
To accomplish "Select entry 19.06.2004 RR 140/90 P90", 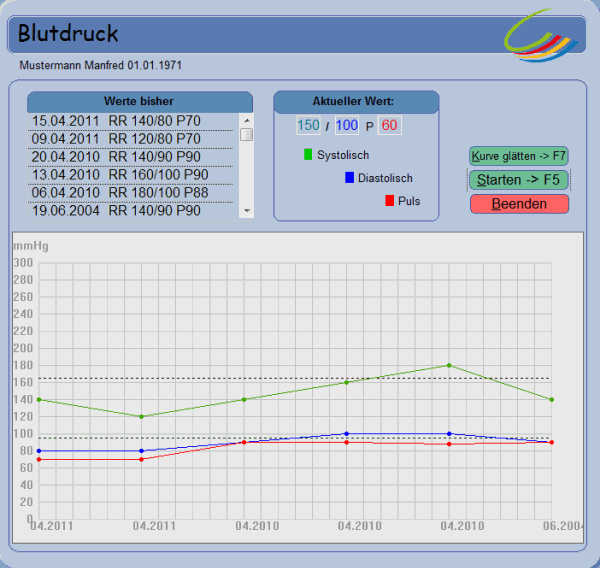I will click(x=130, y=211).
